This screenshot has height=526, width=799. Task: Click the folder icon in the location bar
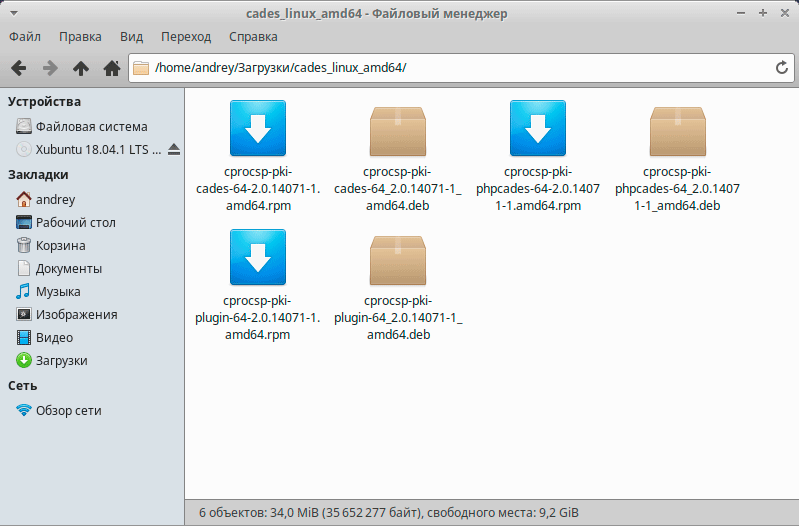click(141, 67)
